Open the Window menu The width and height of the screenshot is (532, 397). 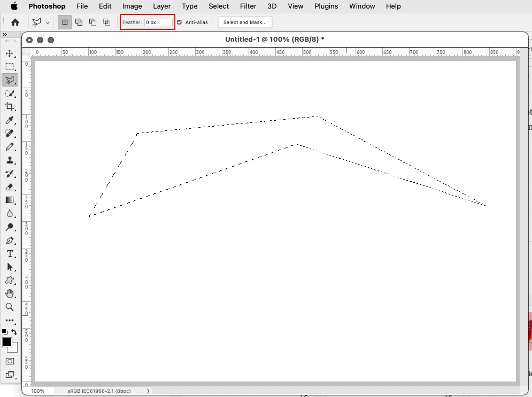tap(362, 6)
